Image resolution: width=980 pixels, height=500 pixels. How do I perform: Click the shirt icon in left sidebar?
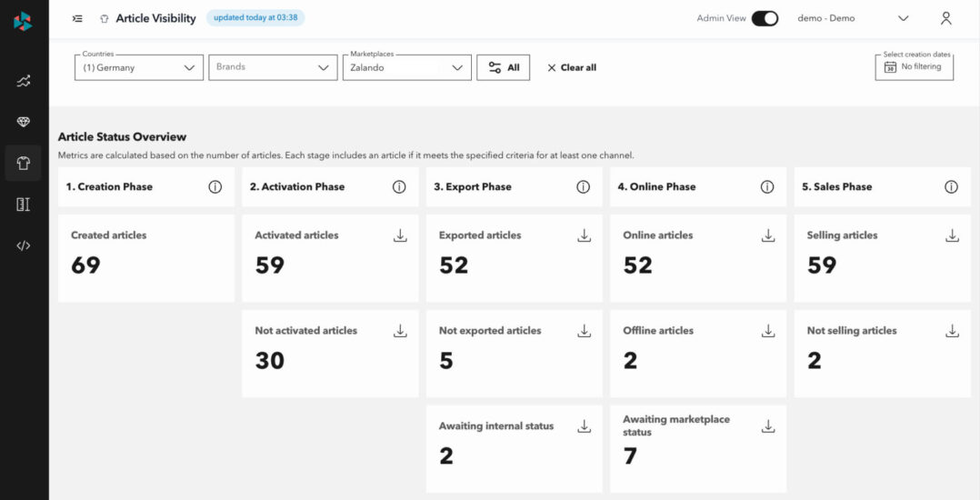click(24, 164)
